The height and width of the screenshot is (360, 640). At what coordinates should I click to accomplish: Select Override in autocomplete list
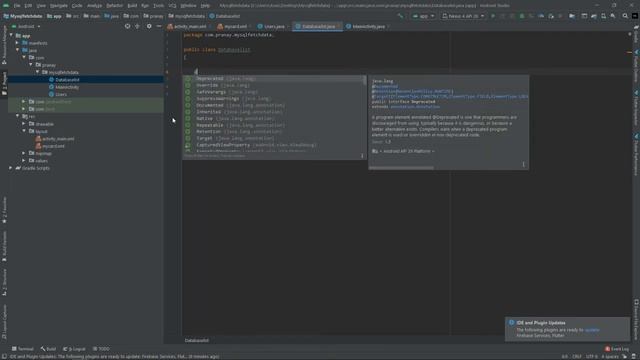(x=274, y=85)
